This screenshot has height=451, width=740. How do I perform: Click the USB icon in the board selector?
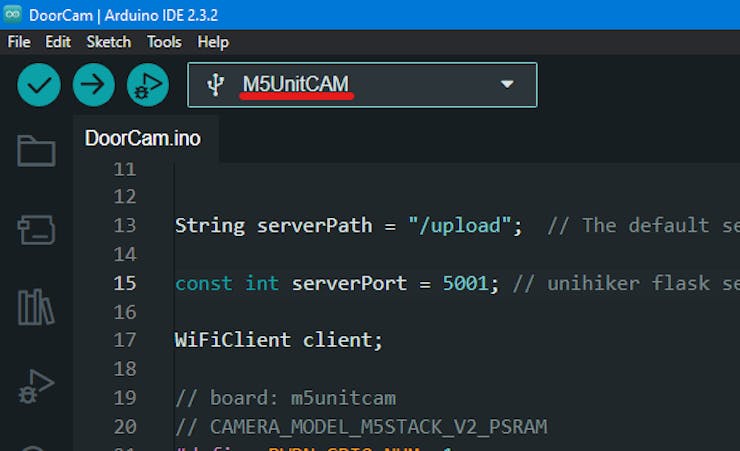click(x=215, y=84)
